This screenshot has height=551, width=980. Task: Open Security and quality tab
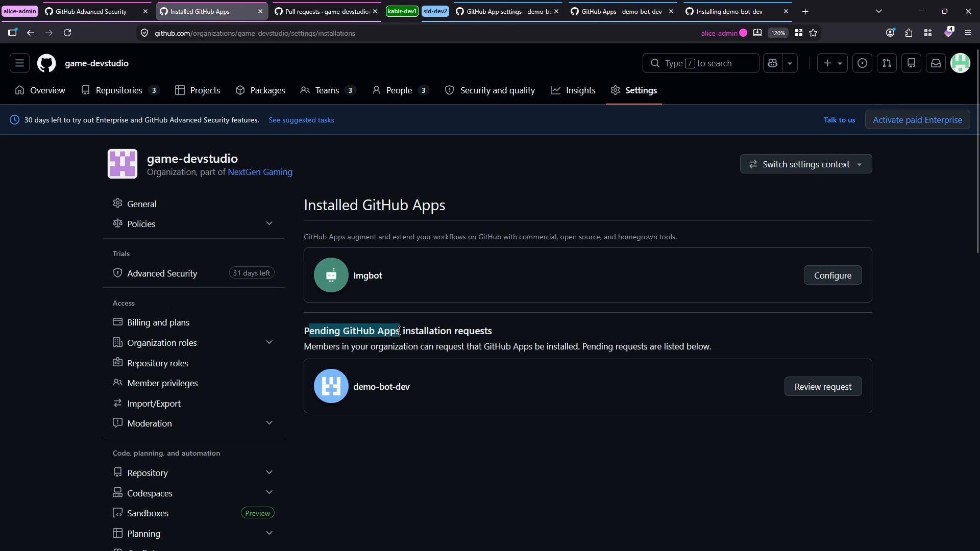pyautogui.click(x=490, y=90)
